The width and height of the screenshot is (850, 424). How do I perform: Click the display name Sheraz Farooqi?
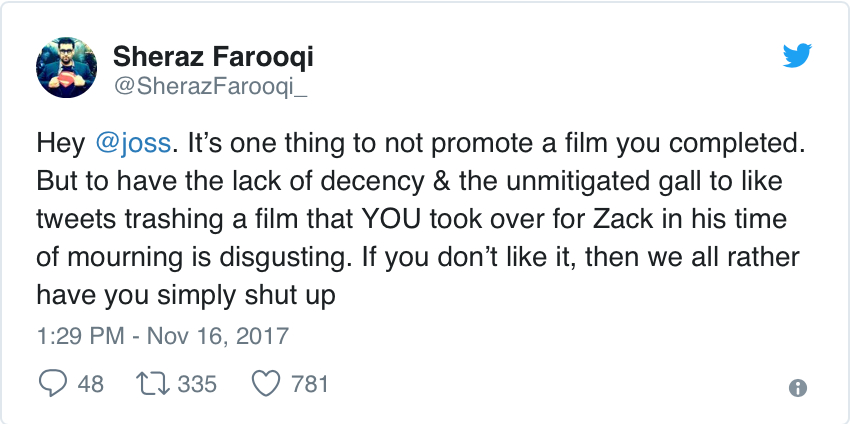(213, 55)
